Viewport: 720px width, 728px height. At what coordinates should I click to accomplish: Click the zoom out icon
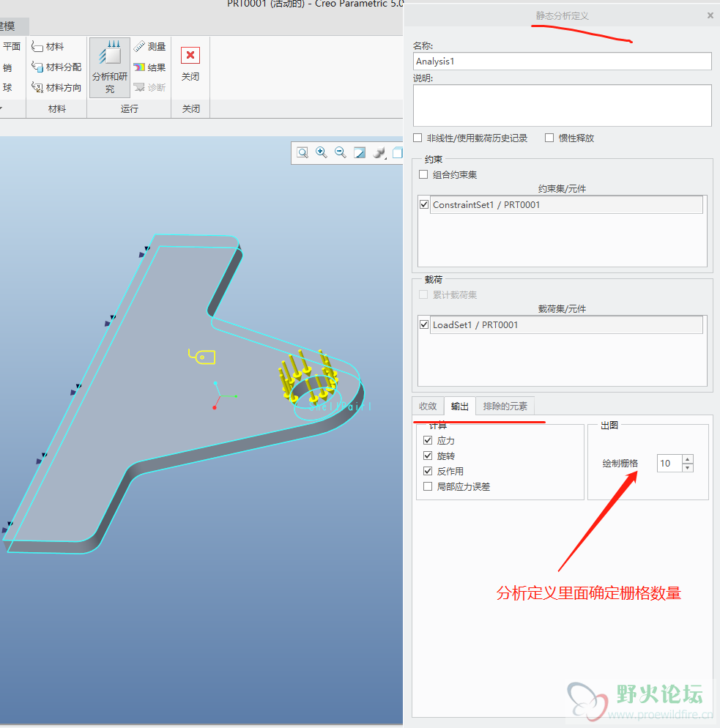[x=341, y=152]
